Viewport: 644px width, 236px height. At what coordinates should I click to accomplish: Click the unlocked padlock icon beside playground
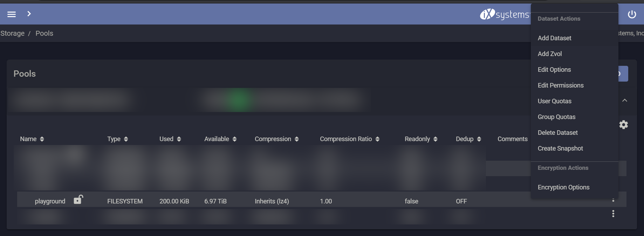click(78, 200)
